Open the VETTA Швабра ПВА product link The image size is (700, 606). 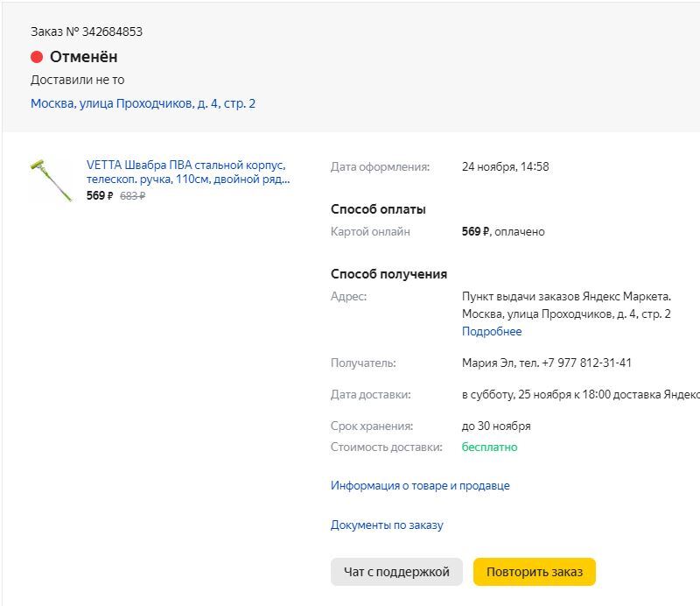point(187,172)
